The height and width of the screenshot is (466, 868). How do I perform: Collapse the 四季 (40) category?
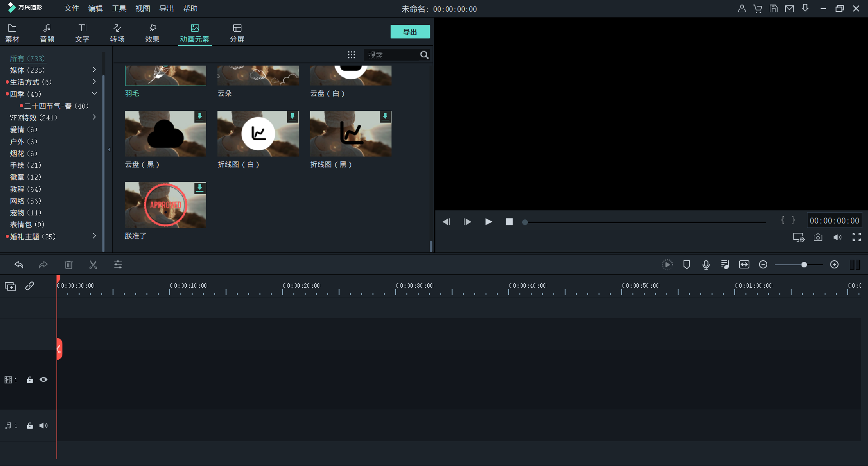click(94, 94)
